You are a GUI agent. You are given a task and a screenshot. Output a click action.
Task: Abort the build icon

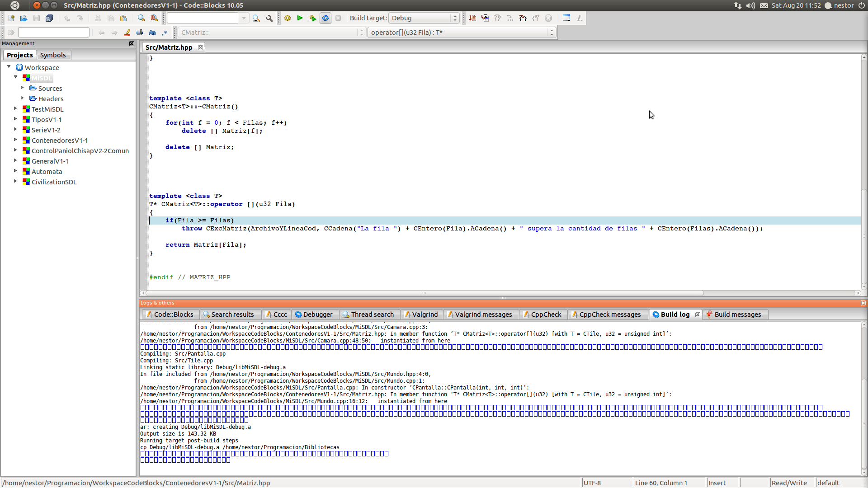338,18
